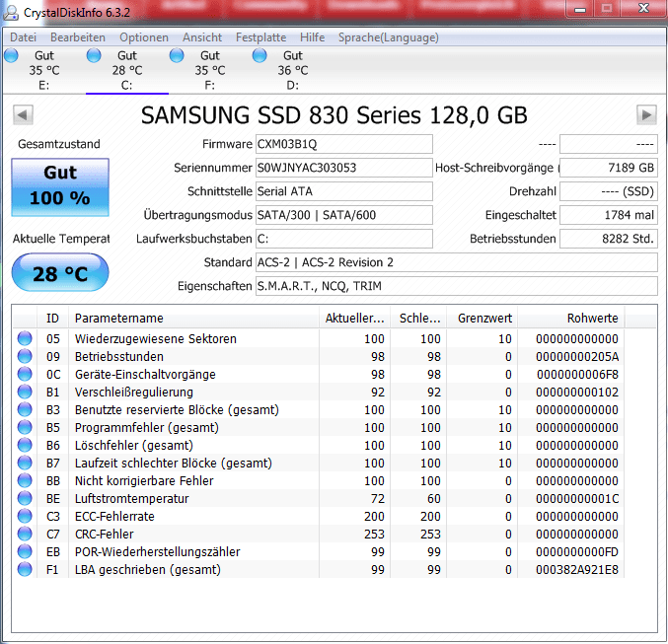Select the Luftstromtemperatur parameter name

[x=131, y=498]
